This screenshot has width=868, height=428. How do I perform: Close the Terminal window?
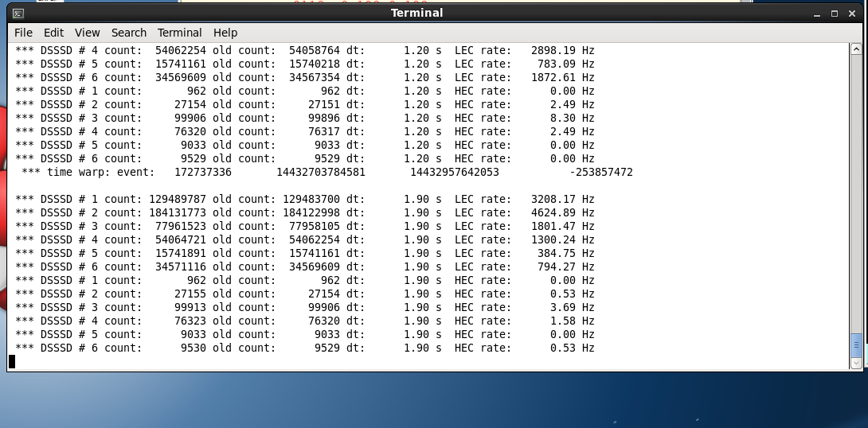(852, 14)
